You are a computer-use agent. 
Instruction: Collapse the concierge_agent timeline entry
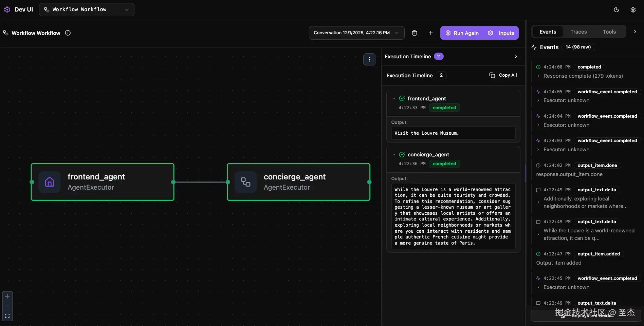(393, 155)
